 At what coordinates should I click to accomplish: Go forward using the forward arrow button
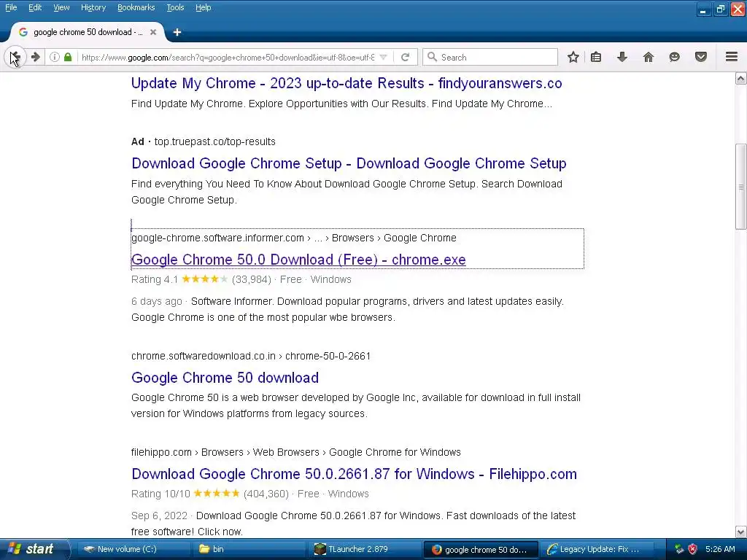35,57
